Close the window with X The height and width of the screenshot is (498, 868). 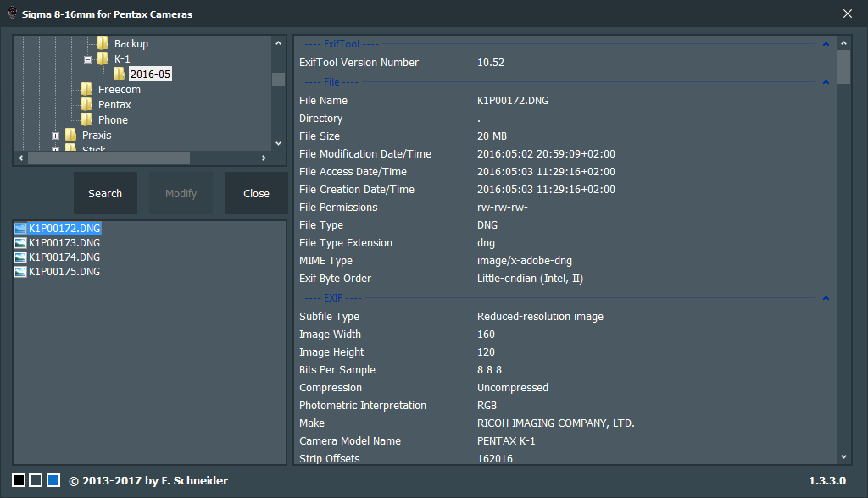pos(848,14)
